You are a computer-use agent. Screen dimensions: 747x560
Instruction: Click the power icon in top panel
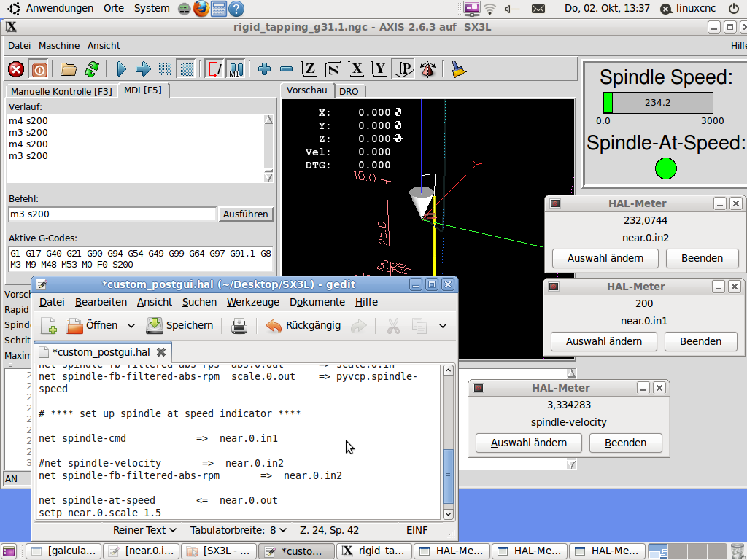734,8
